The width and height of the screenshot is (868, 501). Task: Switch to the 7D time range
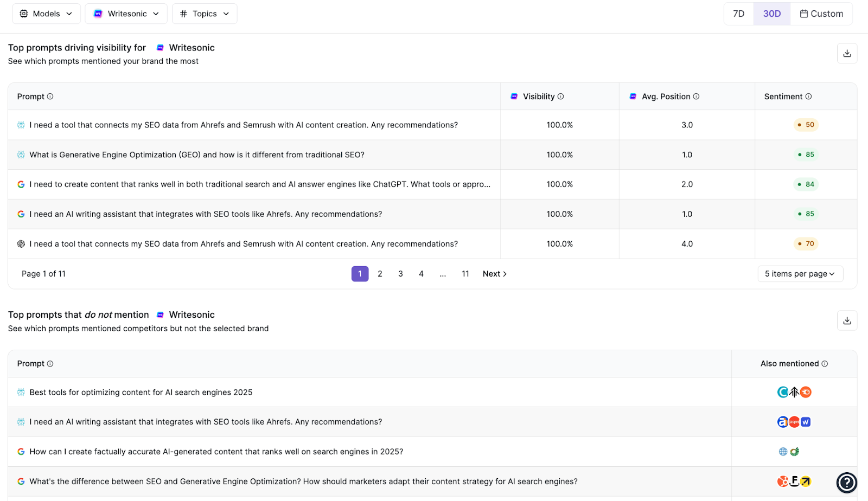pyautogui.click(x=739, y=14)
